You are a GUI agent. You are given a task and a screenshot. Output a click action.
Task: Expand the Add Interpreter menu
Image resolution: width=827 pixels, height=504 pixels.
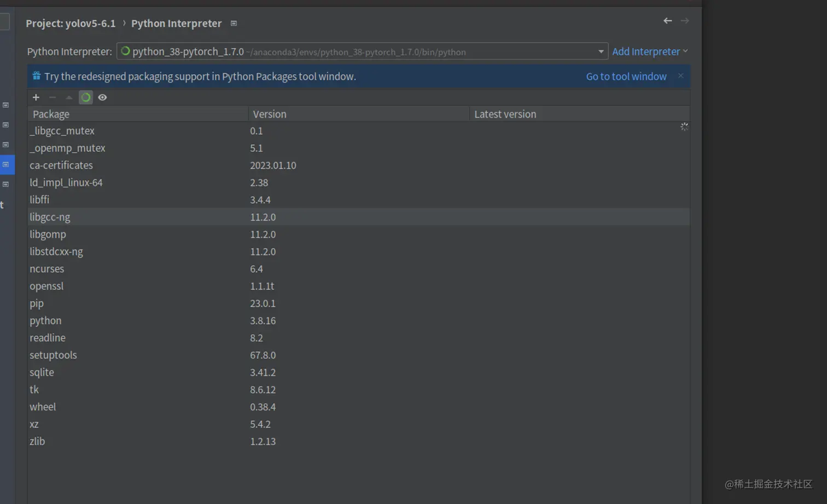coord(650,51)
